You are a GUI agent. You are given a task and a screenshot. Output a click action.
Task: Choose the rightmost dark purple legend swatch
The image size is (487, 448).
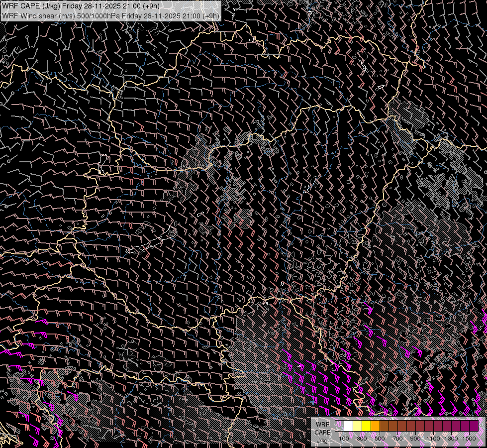(x=474, y=426)
